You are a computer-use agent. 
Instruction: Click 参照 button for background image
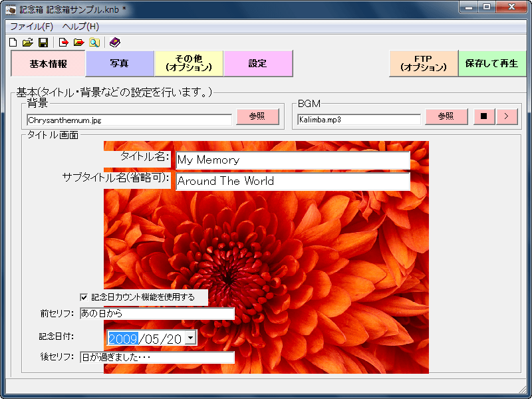point(257,117)
